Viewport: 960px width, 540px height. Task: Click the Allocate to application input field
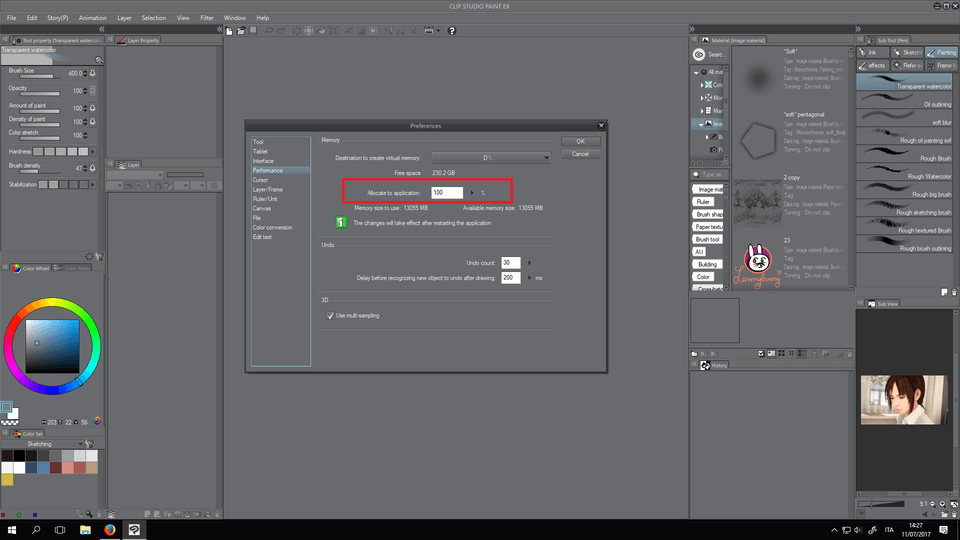click(447, 192)
